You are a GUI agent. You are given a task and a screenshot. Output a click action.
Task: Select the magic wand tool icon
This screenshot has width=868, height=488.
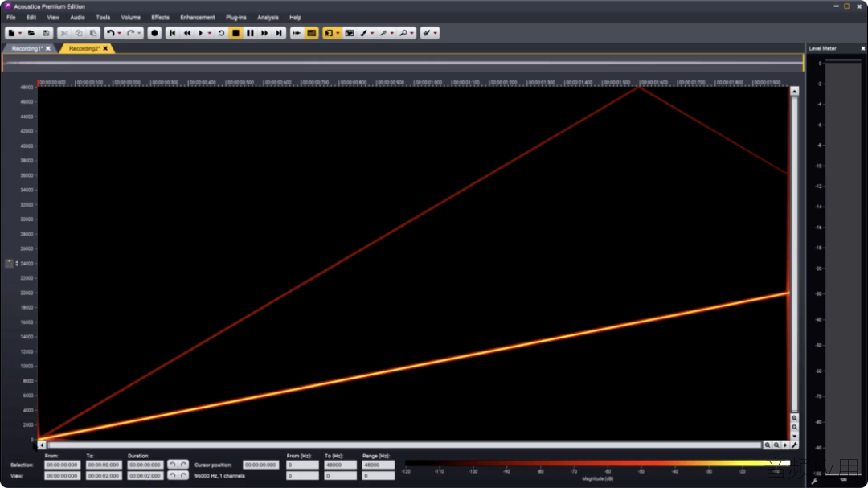click(x=383, y=33)
